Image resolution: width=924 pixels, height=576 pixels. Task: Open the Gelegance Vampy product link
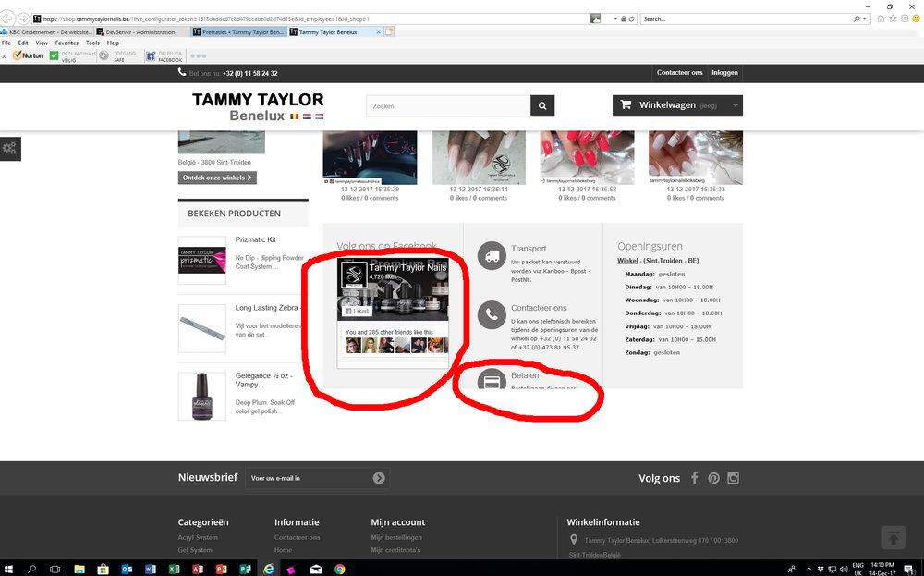point(264,380)
